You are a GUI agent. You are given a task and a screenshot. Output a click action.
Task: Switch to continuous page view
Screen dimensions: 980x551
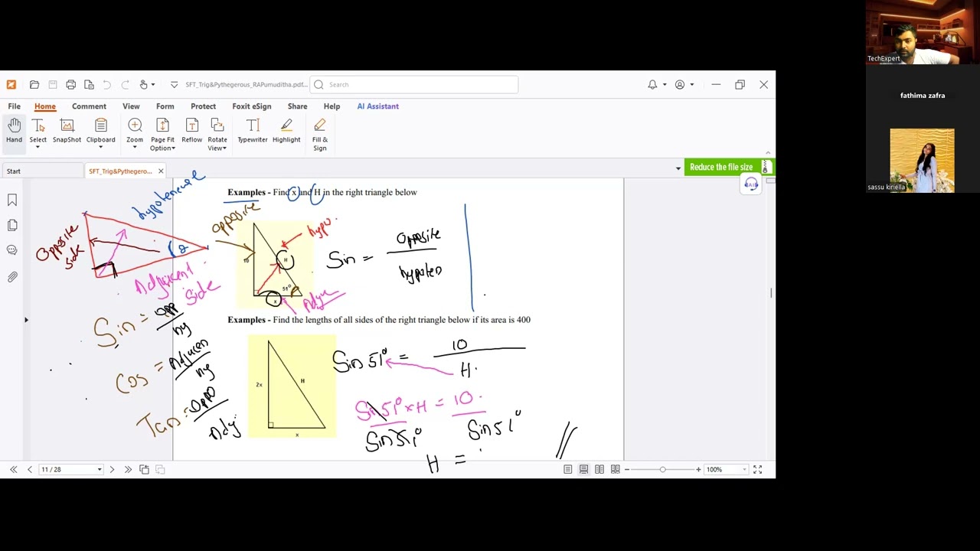click(x=583, y=469)
